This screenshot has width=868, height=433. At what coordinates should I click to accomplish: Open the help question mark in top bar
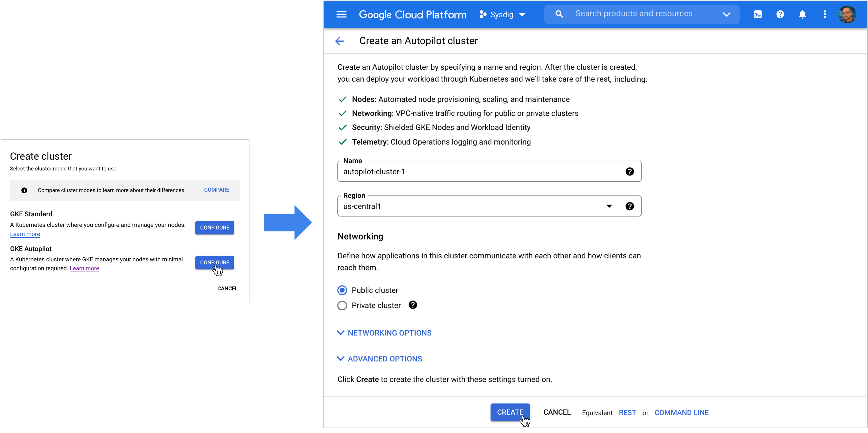point(780,14)
